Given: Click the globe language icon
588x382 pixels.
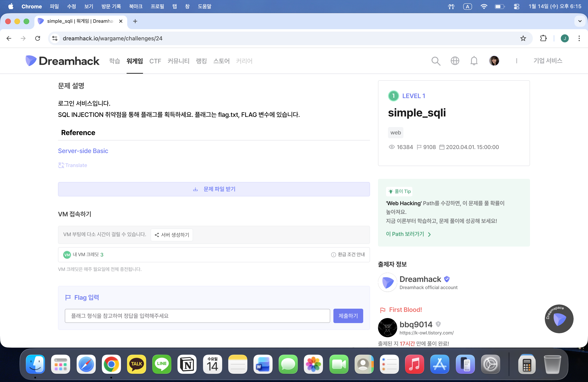Looking at the screenshot, I should tap(455, 61).
